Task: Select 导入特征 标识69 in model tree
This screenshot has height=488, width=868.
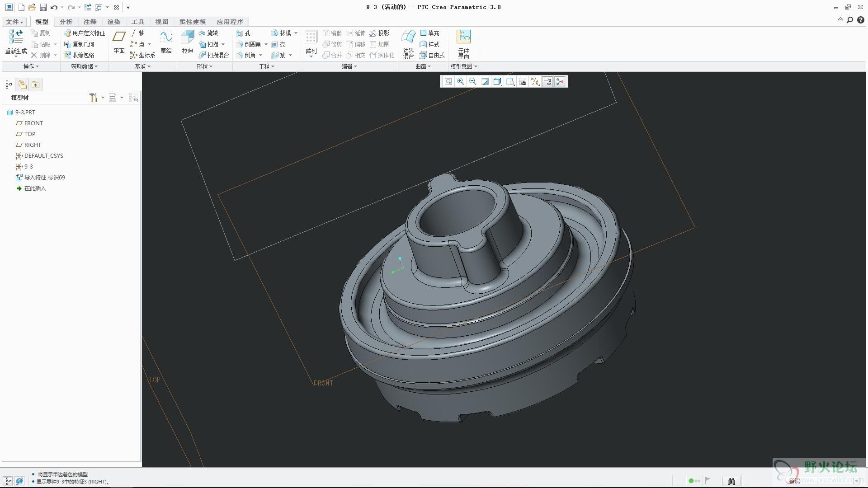Action: (40, 177)
